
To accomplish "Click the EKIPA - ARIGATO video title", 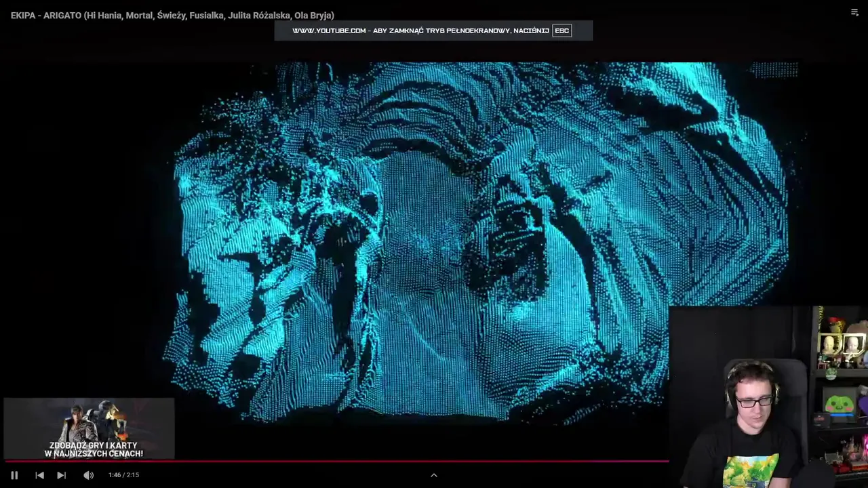I will (172, 15).
